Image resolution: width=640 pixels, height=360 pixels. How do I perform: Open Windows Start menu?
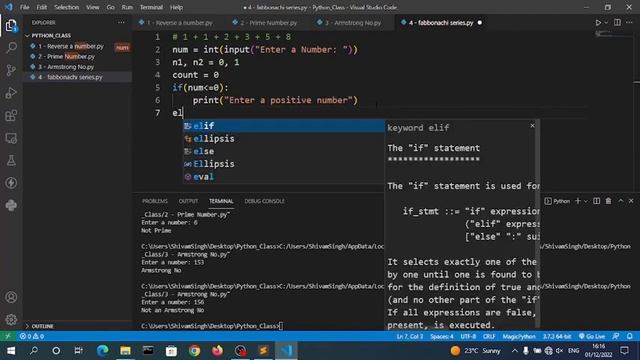(11, 351)
